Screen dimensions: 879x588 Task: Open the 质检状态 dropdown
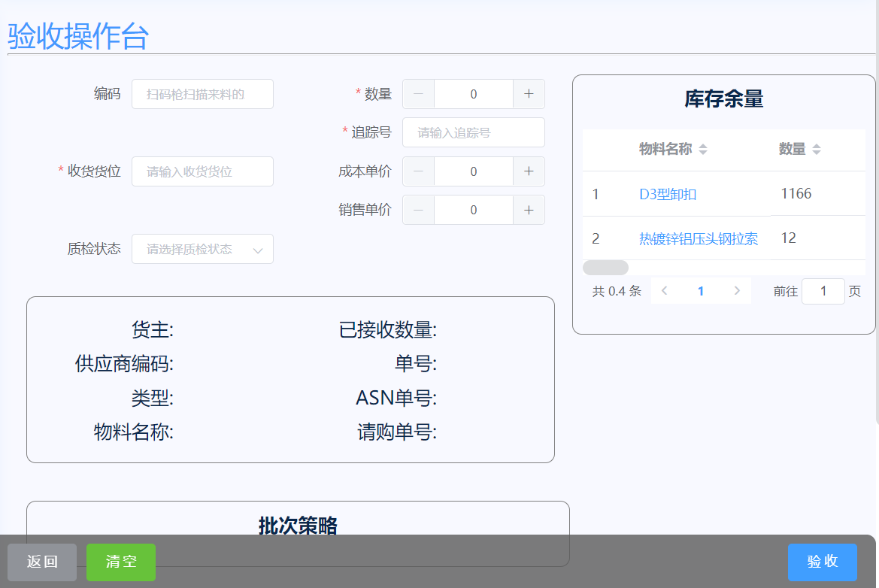point(202,249)
